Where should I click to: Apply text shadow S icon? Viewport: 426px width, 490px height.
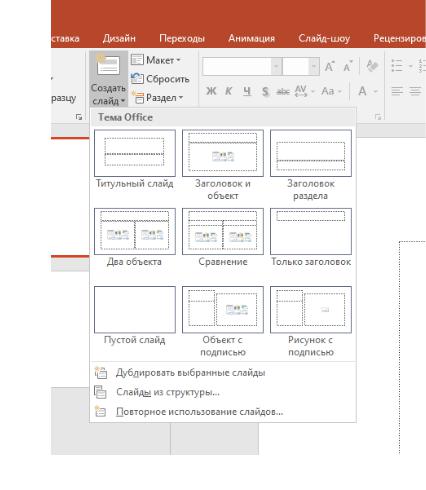[x=265, y=91]
